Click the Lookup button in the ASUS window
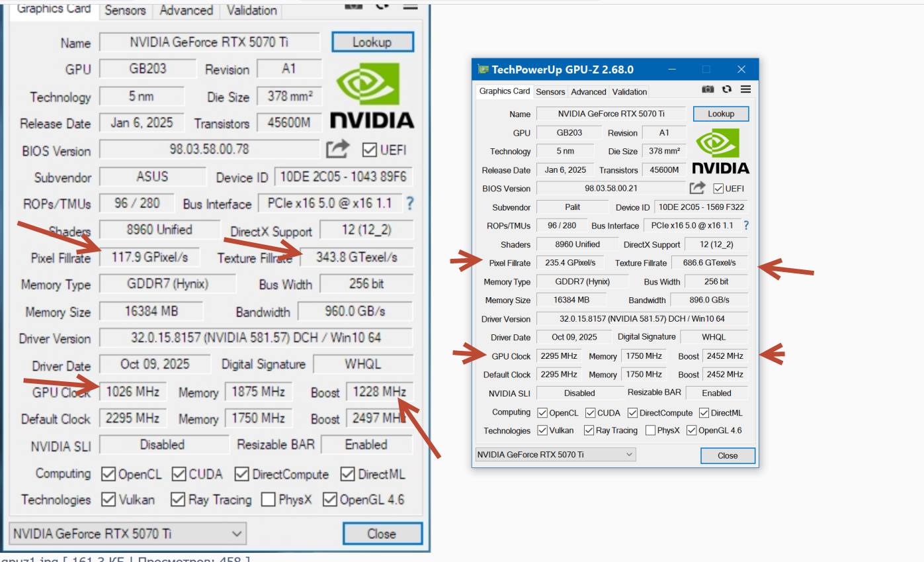Screen dimensions: 924x562 372,42
